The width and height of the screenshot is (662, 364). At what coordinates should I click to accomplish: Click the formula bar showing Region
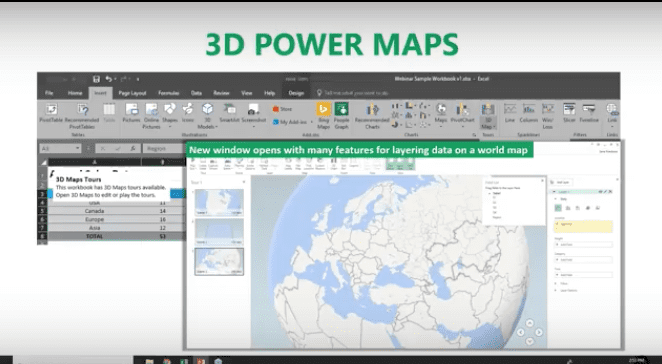click(164, 149)
